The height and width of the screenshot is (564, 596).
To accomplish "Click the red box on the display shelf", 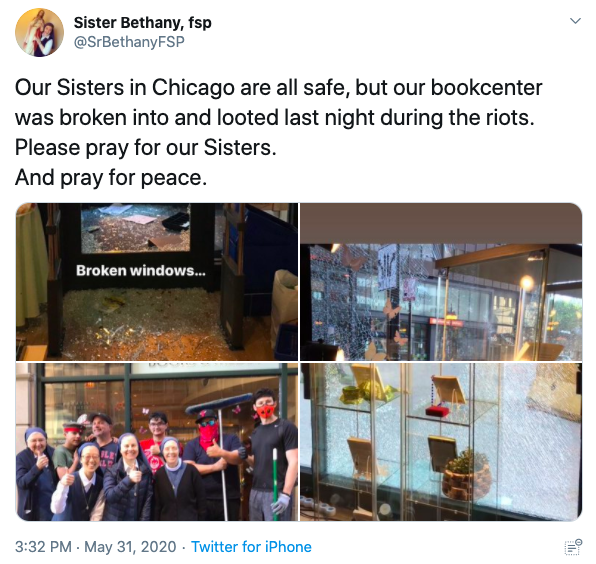I will (437, 410).
